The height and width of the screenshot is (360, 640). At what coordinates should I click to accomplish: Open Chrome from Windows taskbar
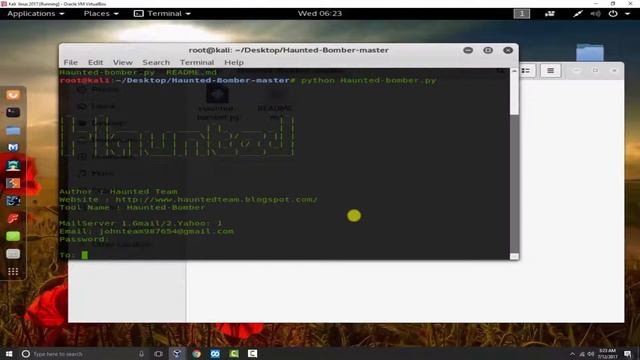click(x=196, y=353)
